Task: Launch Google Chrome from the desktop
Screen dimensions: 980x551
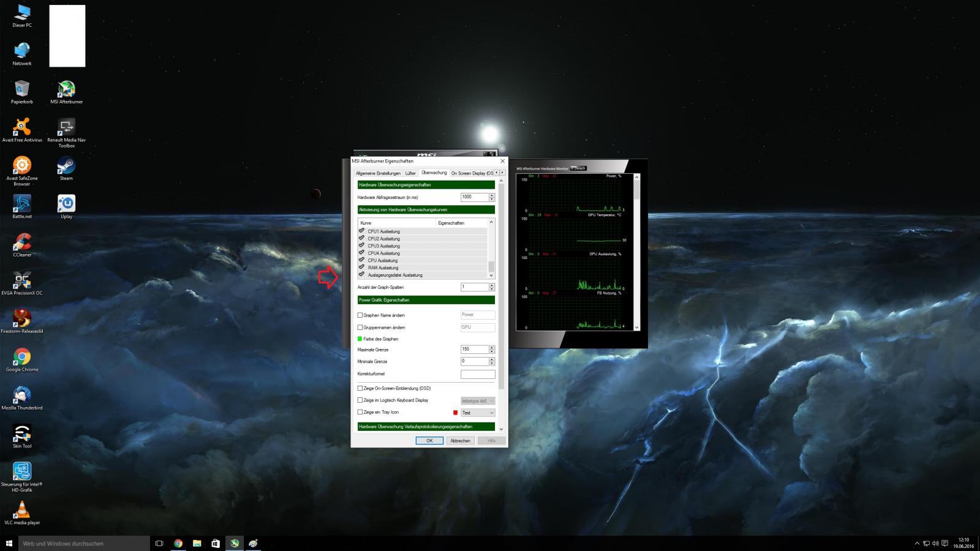Action: click(x=22, y=360)
